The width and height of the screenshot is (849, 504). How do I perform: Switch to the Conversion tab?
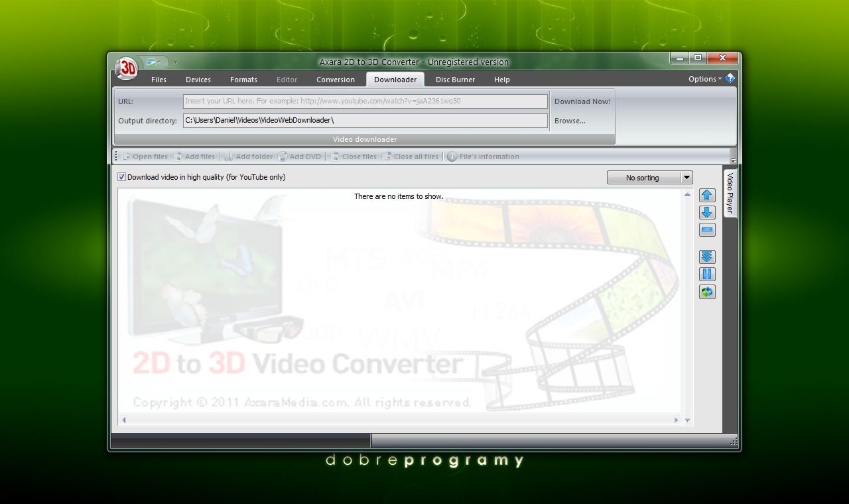[336, 80]
